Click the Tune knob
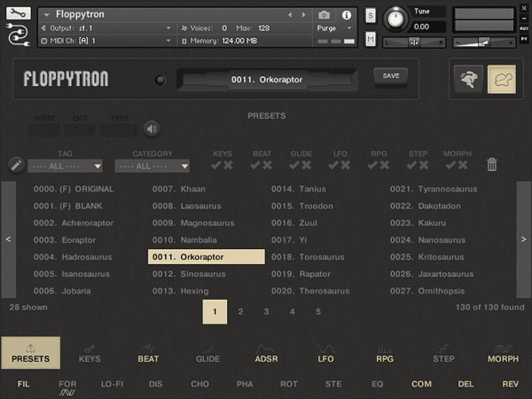Image resolution: width=532 pixels, height=399 pixels. [395, 19]
